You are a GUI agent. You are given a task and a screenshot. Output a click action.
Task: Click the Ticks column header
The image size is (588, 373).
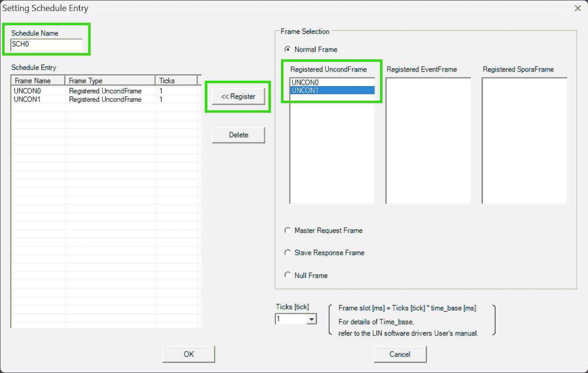click(176, 81)
